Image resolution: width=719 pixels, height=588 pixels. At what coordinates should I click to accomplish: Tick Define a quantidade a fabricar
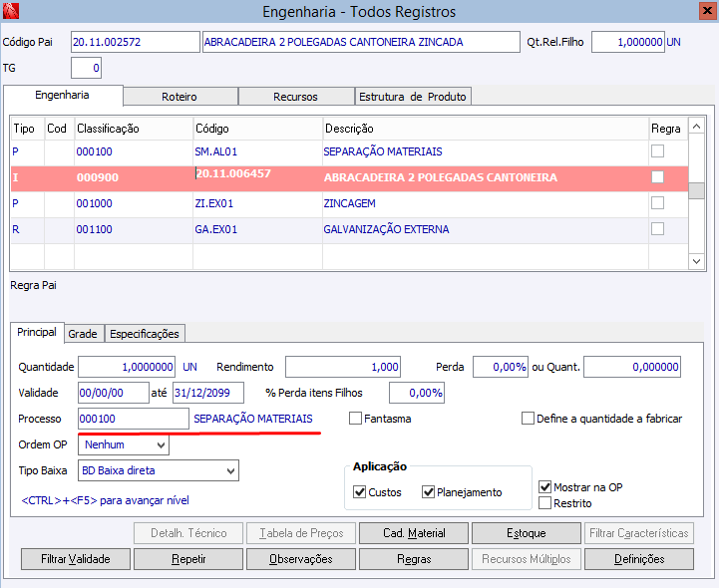tap(528, 418)
